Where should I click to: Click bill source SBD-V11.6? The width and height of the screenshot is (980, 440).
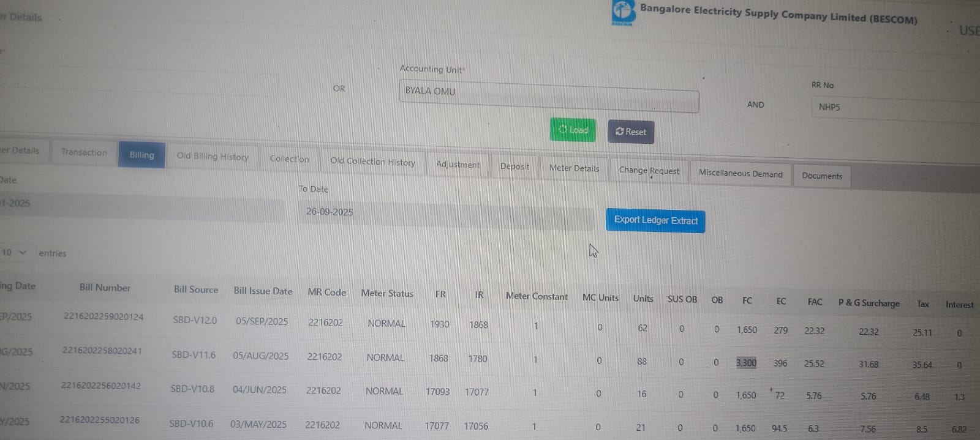(x=194, y=354)
